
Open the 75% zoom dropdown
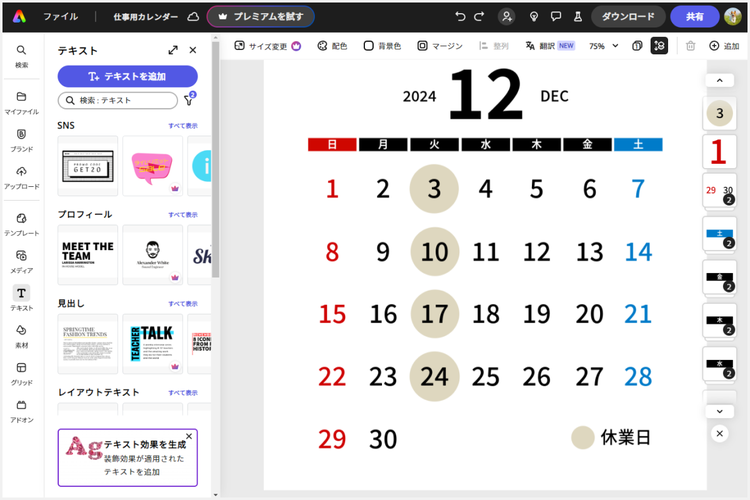click(x=604, y=46)
